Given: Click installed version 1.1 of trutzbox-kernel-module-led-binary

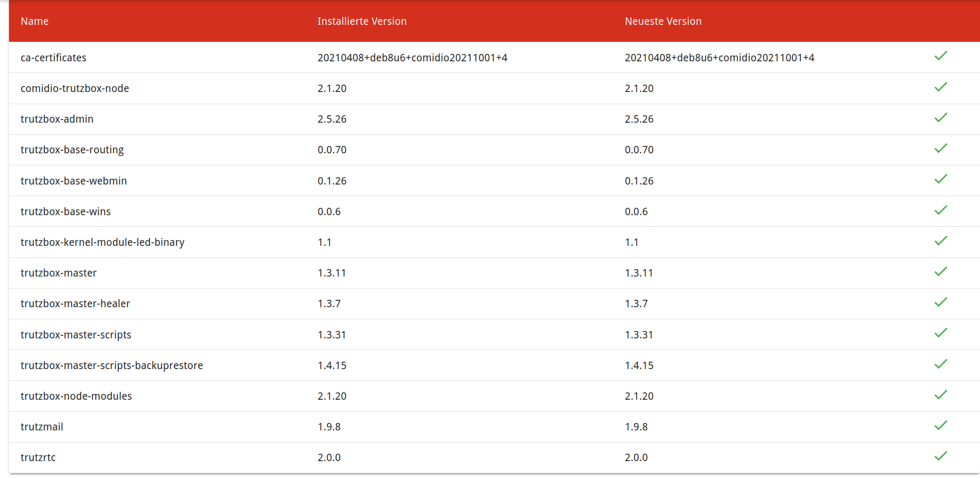Looking at the screenshot, I should [324, 242].
